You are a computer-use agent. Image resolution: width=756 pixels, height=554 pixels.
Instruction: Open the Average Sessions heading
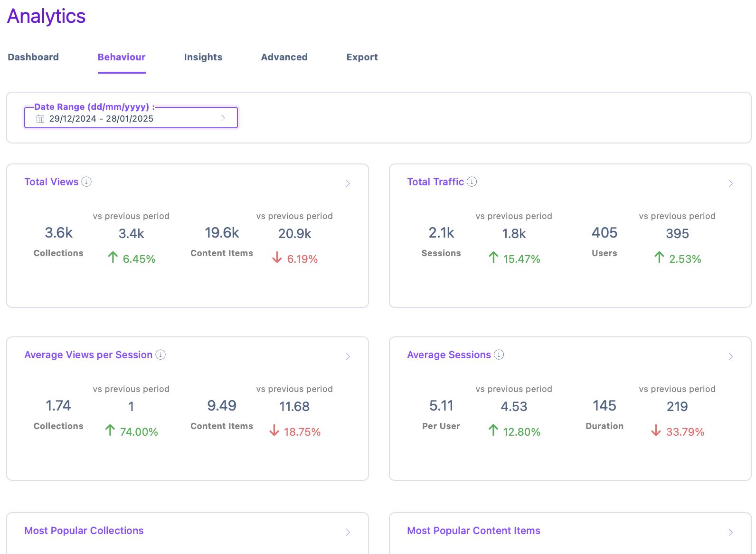(449, 355)
